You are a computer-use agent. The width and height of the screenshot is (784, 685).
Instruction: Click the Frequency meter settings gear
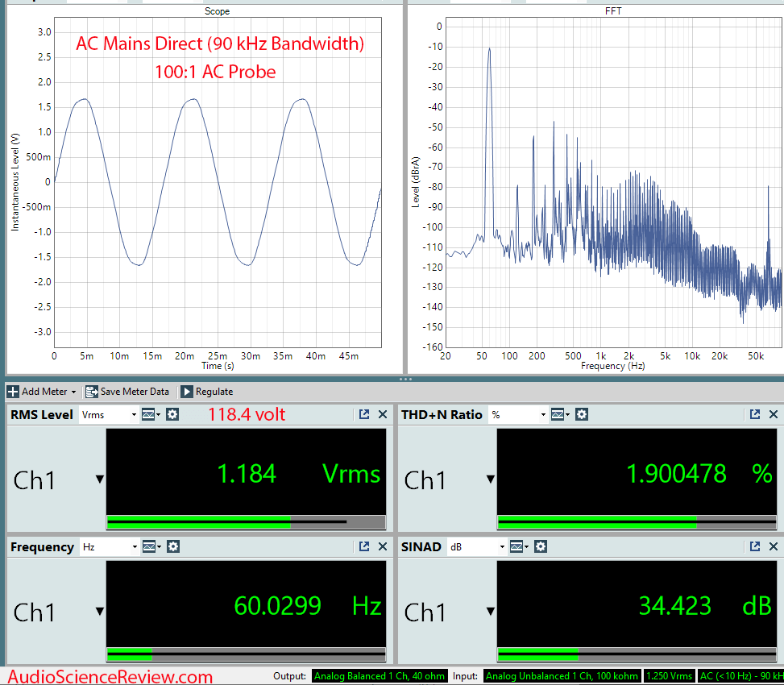172,546
